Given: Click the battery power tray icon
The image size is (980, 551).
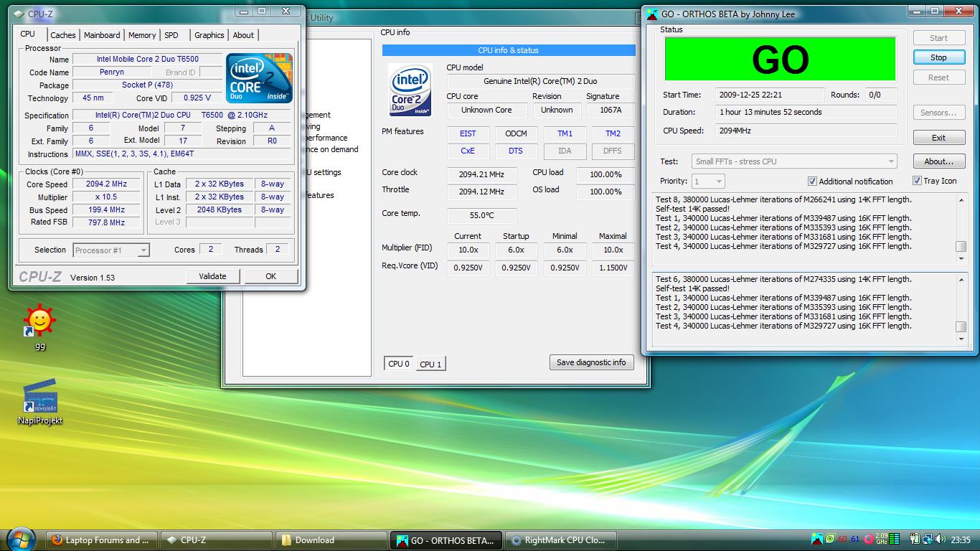Looking at the screenshot, I should [915, 540].
